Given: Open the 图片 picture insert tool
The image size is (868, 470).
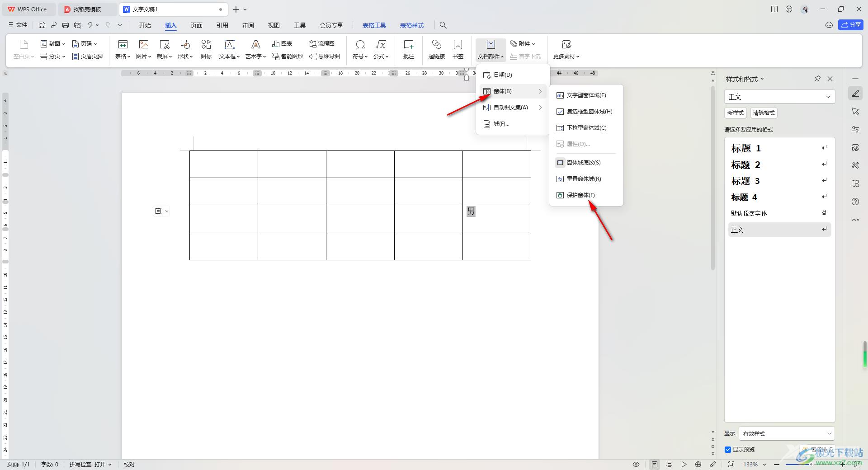Looking at the screenshot, I should click(x=143, y=50).
